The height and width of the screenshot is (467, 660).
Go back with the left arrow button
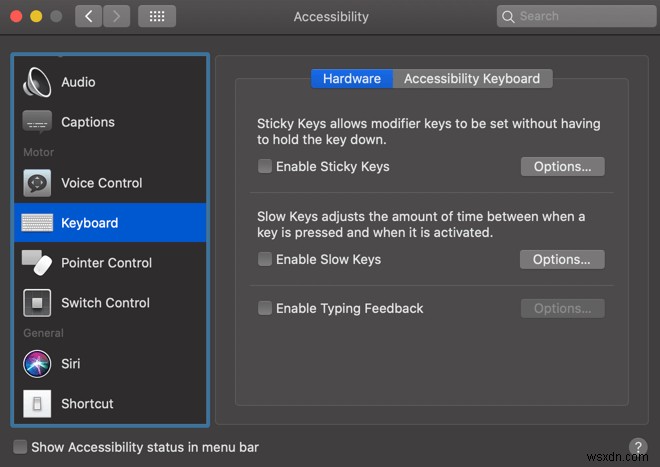click(x=88, y=16)
